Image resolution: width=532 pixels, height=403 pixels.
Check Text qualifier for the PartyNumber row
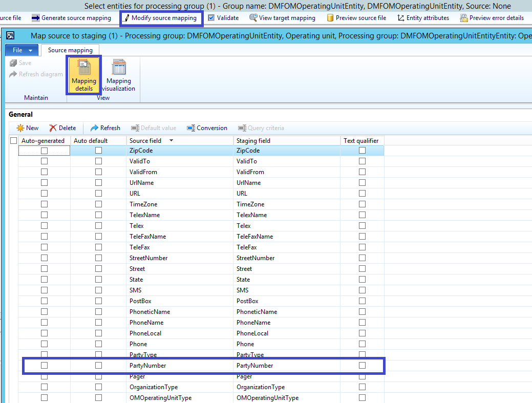tap(363, 365)
